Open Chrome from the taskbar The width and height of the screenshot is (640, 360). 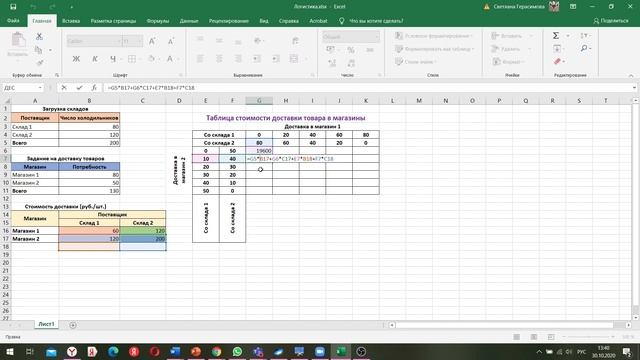click(x=216, y=351)
